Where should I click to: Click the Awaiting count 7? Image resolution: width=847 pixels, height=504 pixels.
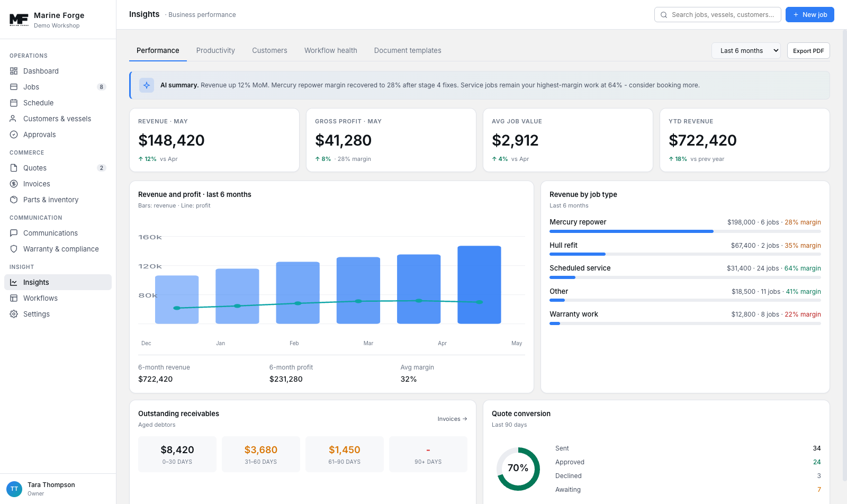tap(819, 490)
